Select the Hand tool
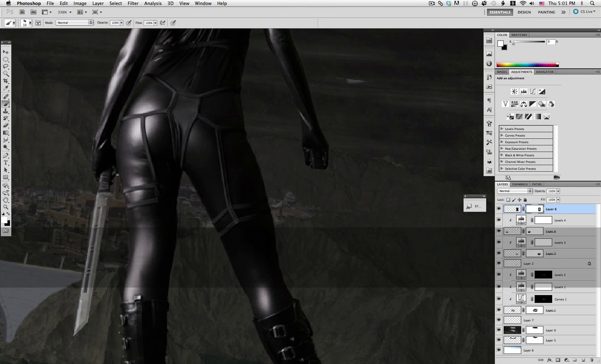 (6, 200)
